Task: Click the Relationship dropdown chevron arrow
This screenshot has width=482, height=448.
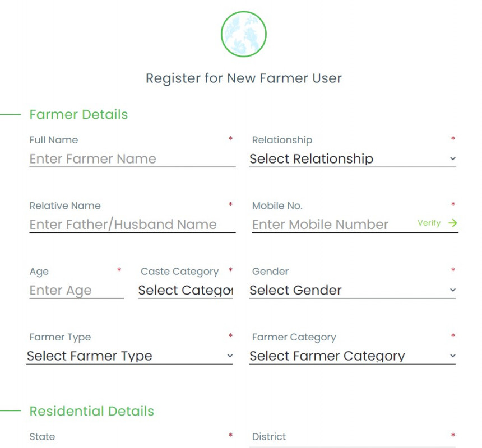Action: [453, 159]
